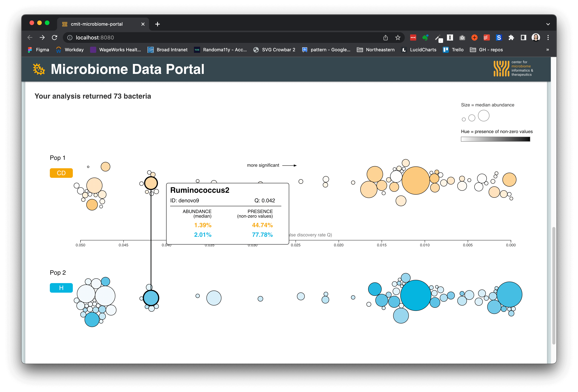Click the largest blue bubble near 0.010 in Pop 2
Image resolution: width=578 pixels, height=392 pixels.
(416, 295)
